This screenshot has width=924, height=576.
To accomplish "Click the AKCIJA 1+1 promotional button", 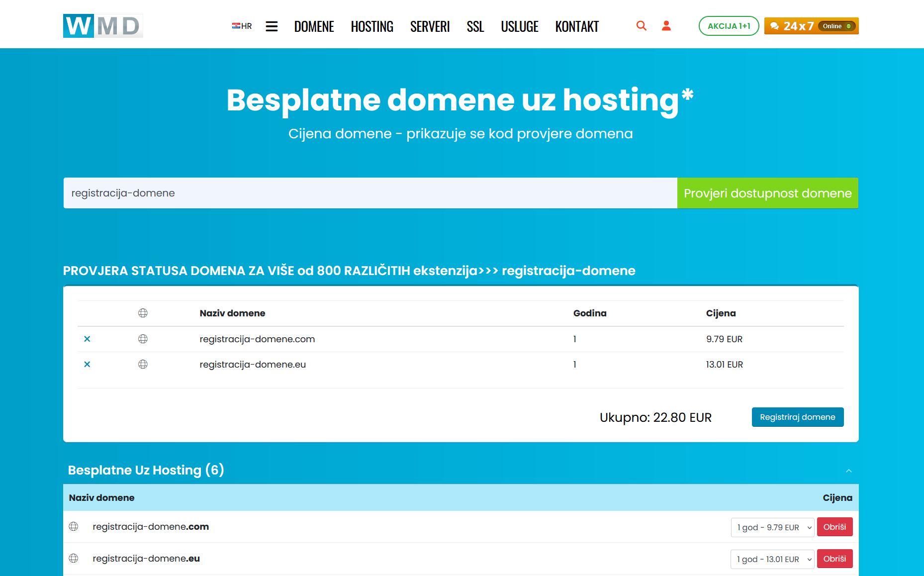I will [729, 26].
